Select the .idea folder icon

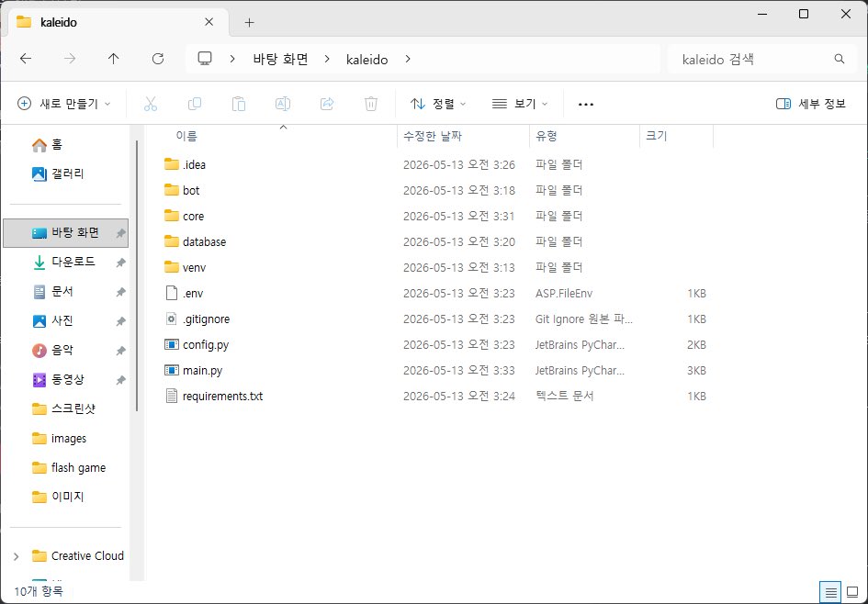click(172, 164)
